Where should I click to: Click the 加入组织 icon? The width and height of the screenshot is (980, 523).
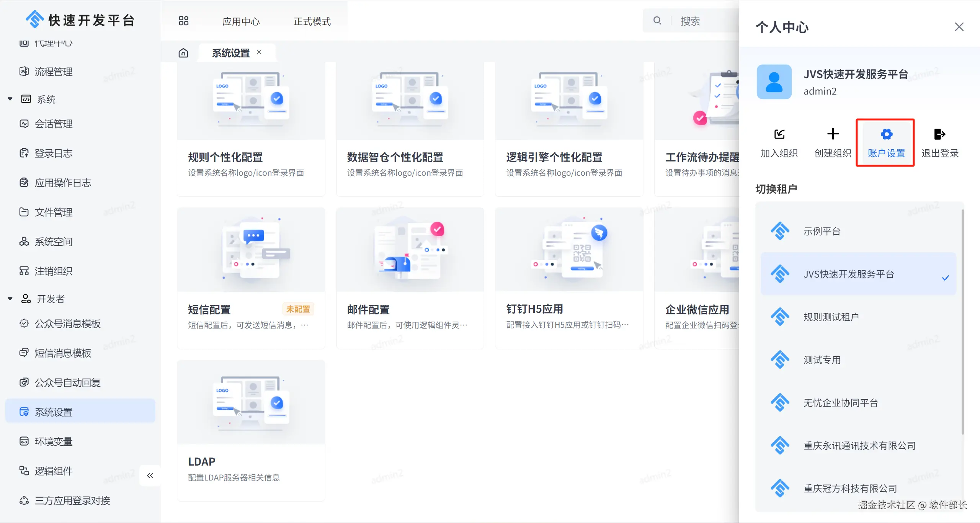779,134
